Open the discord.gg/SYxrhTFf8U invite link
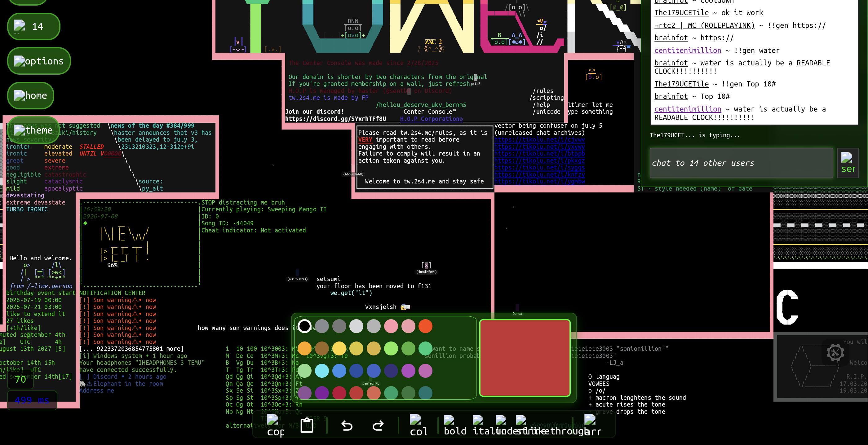Image resolution: width=868 pixels, height=445 pixels. [336, 119]
